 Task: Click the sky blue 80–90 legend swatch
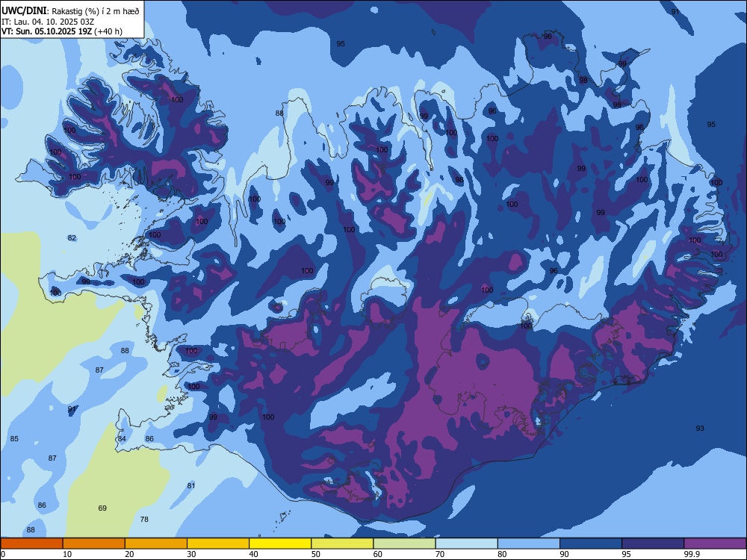pos(529,544)
